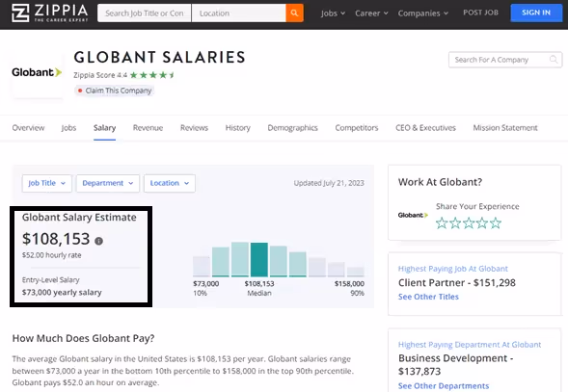Switch to the History tab
The image size is (568, 392).
click(237, 128)
